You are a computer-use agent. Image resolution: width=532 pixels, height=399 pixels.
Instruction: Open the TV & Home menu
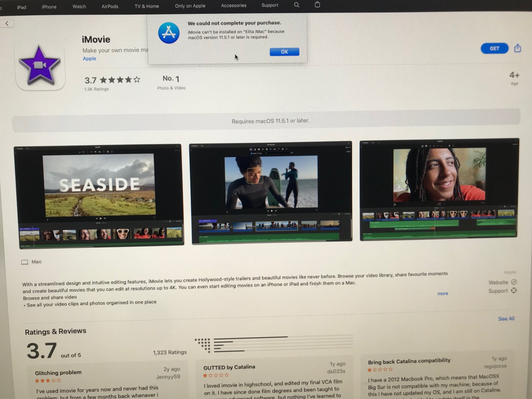[147, 6]
